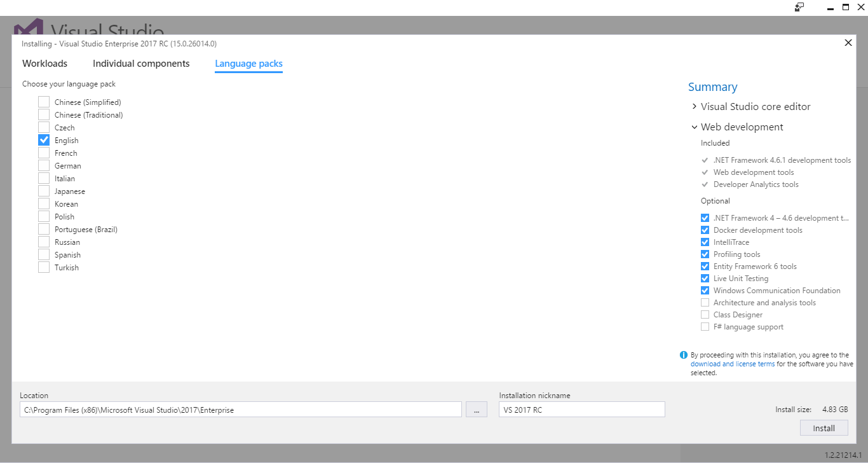Viewport: 868px width, 463px height.
Task: Uncheck Docker development tools option
Action: (705, 230)
